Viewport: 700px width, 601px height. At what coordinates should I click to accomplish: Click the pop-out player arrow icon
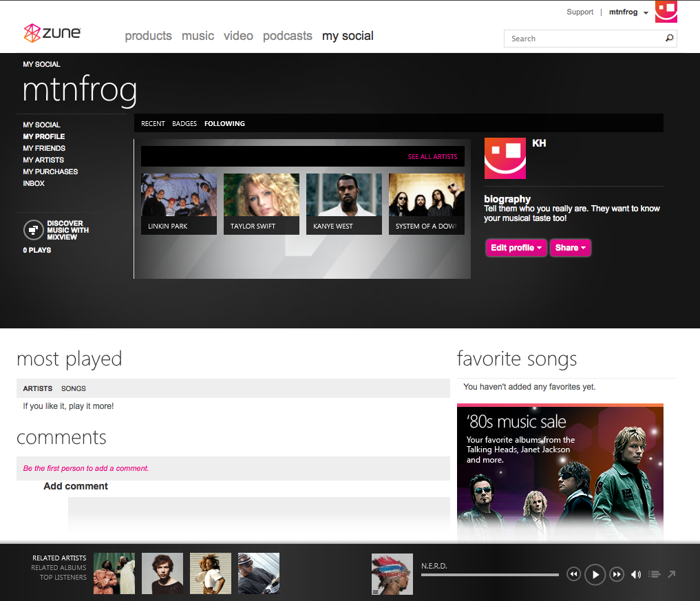[x=672, y=574]
